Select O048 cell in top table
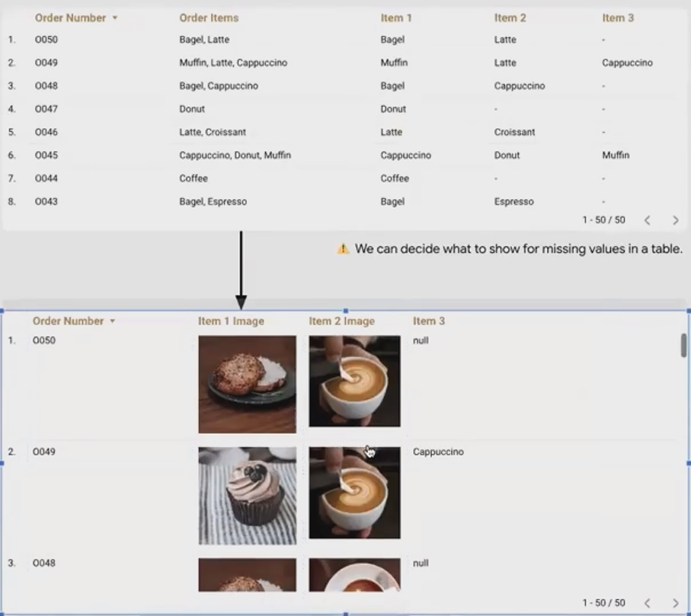The image size is (691, 616). pyautogui.click(x=46, y=86)
